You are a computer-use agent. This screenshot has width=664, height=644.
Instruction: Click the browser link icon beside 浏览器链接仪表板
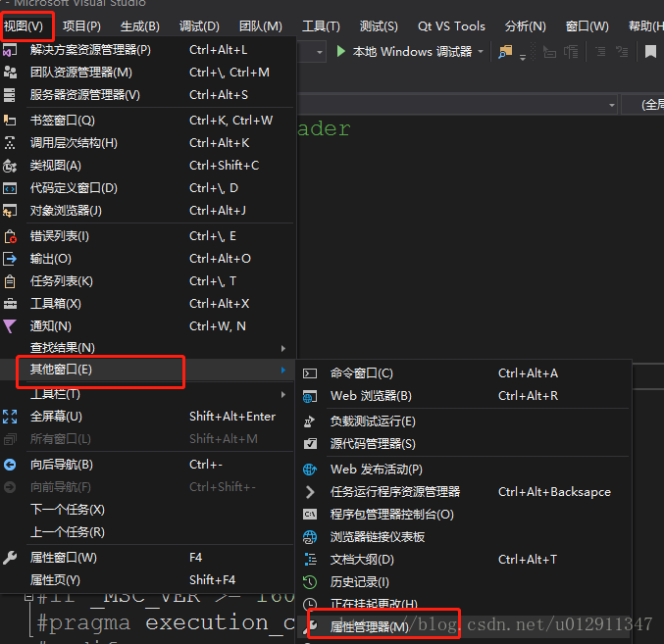coord(310,537)
